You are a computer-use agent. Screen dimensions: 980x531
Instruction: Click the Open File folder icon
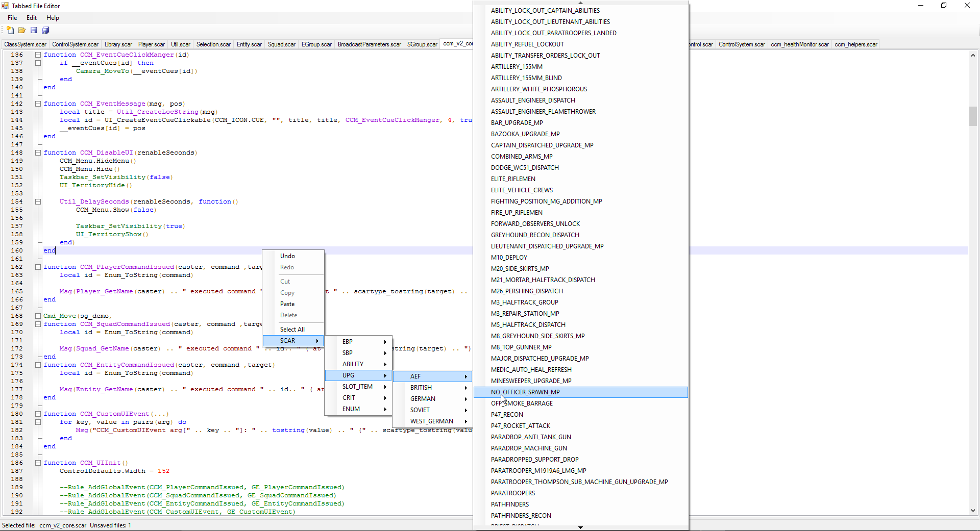click(22, 31)
